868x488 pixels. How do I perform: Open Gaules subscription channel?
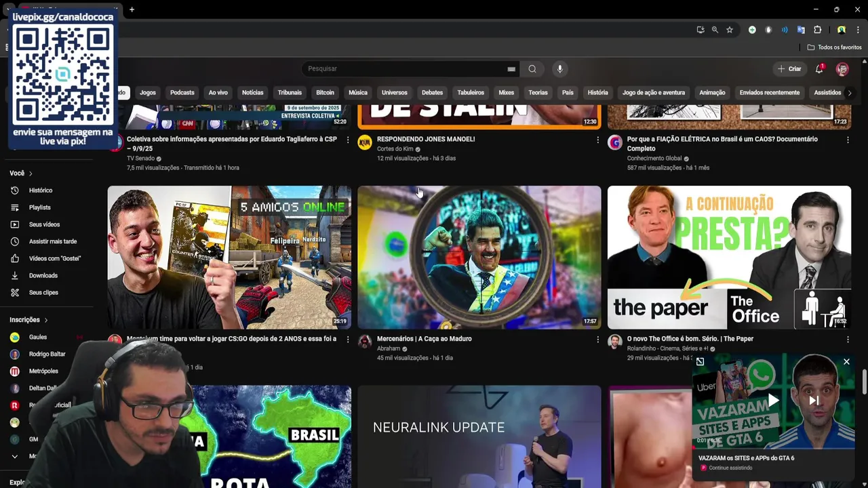pyautogui.click(x=38, y=337)
